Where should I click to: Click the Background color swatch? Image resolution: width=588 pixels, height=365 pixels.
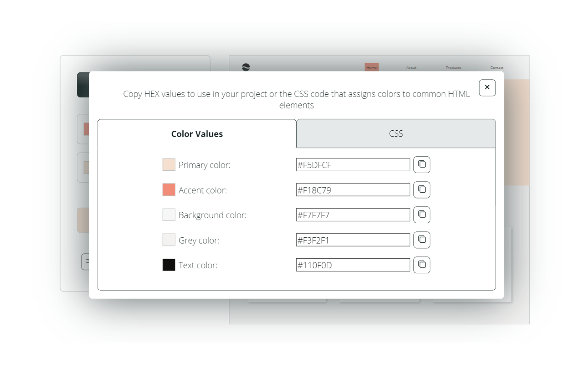tap(169, 215)
